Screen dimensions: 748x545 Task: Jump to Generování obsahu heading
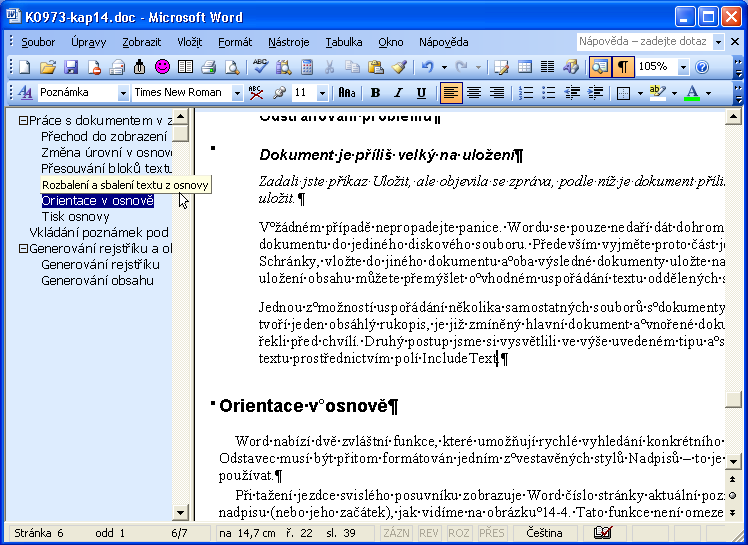97,281
